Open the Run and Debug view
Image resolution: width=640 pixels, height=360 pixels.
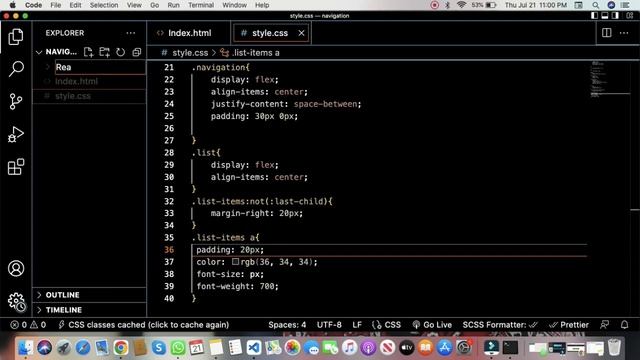tap(16, 134)
